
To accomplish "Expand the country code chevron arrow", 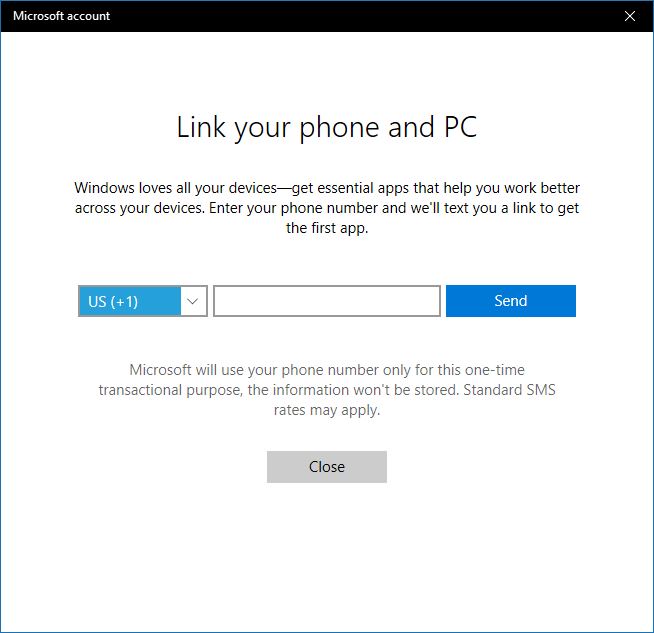I will (x=193, y=301).
